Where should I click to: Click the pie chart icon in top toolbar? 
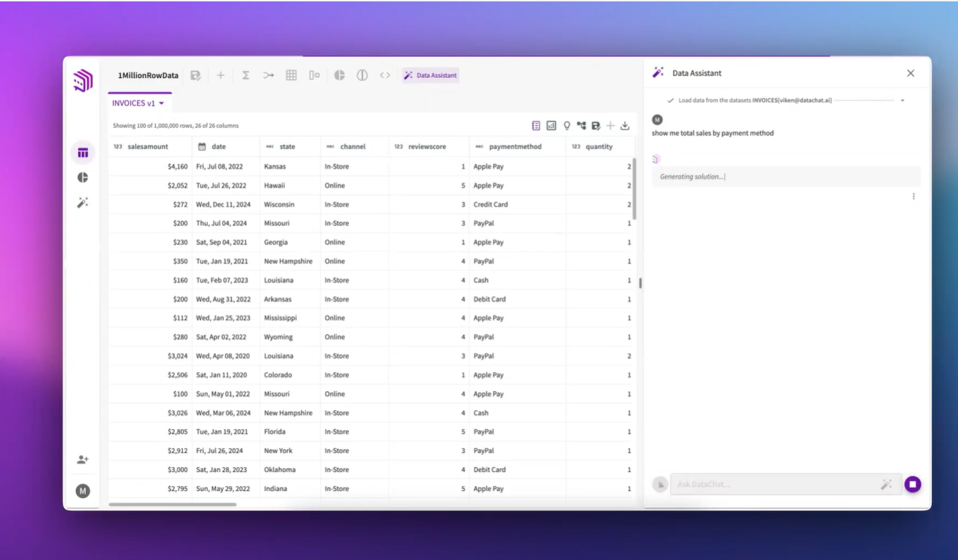pos(339,75)
